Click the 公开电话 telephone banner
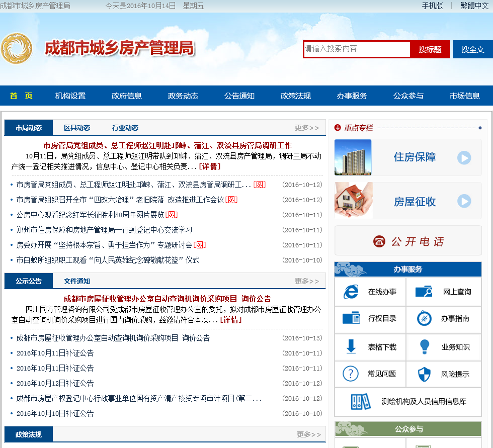The width and height of the screenshot is (493, 448). click(408, 241)
